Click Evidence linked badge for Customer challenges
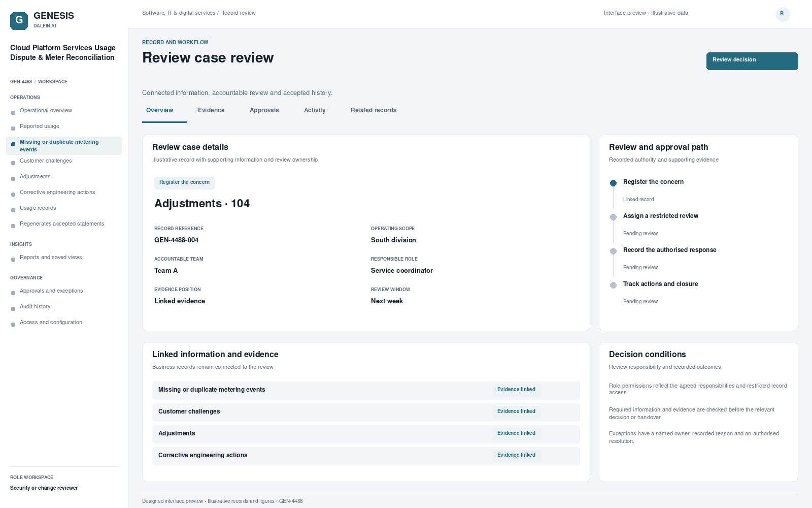 (516, 411)
